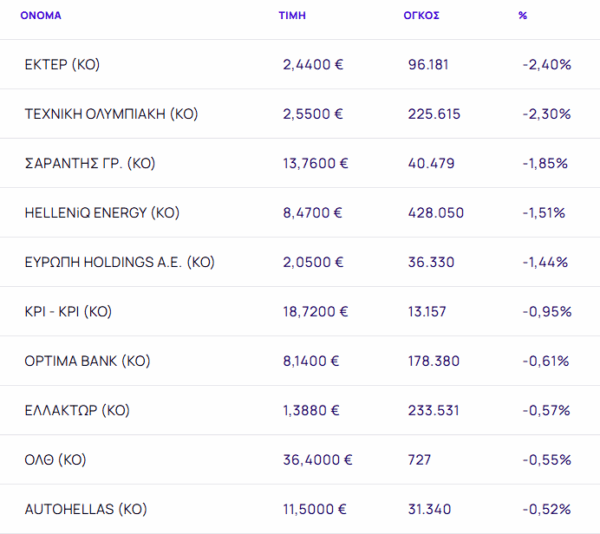Select price 1,3880 € cell
Image resolution: width=600 pixels, height=534 pixels.
click(311, 410)
